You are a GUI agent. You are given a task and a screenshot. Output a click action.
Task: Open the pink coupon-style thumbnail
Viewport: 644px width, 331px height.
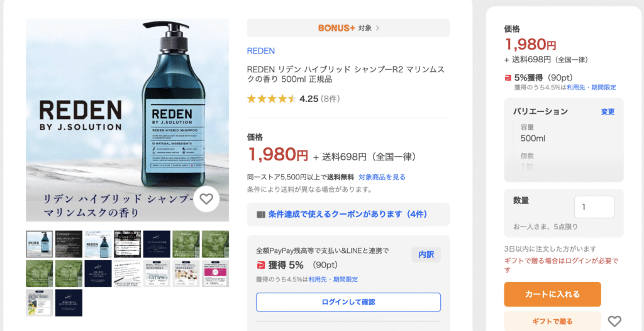(x=216, y=273)
